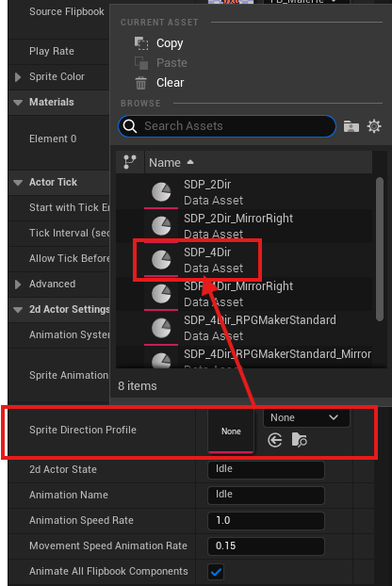Click the source control column icon

(130, 162)
